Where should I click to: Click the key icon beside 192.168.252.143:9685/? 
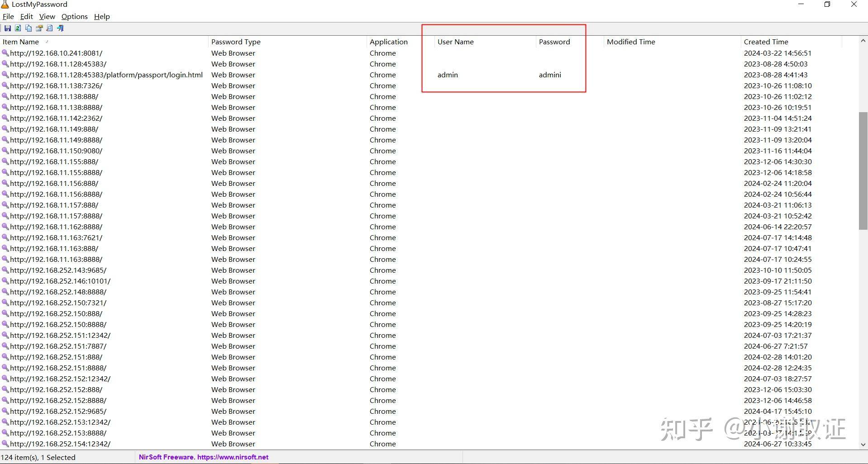[5, 270]
